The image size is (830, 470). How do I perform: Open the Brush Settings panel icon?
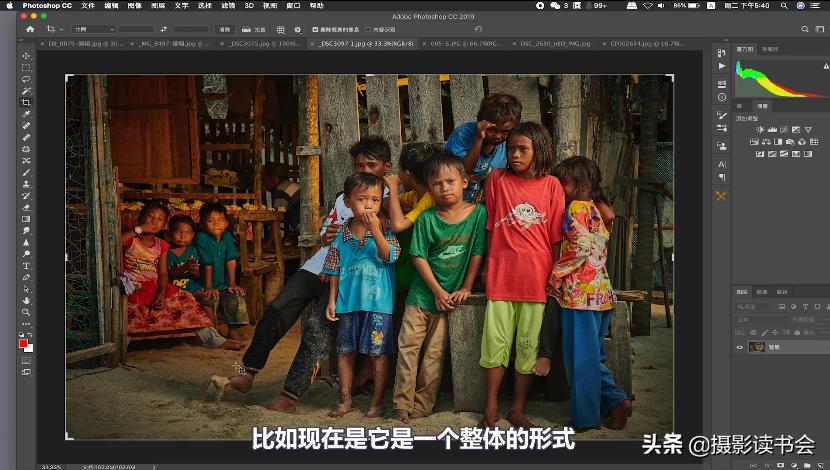pos(721,115)
